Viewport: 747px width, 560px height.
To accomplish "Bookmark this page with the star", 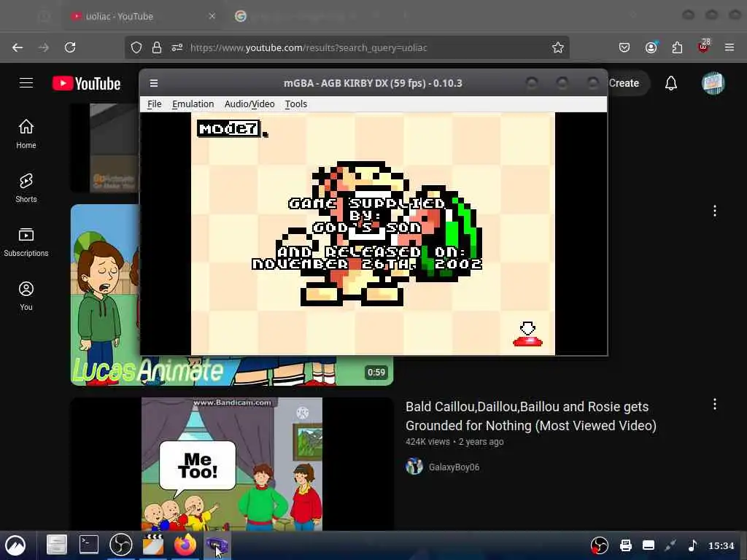I will coord(558,47).
